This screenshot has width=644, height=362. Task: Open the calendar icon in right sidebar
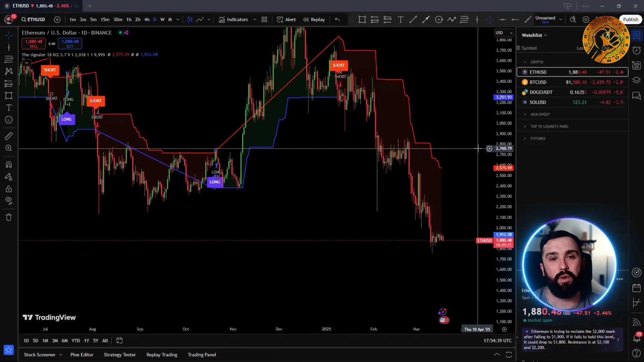coord(636,288)
